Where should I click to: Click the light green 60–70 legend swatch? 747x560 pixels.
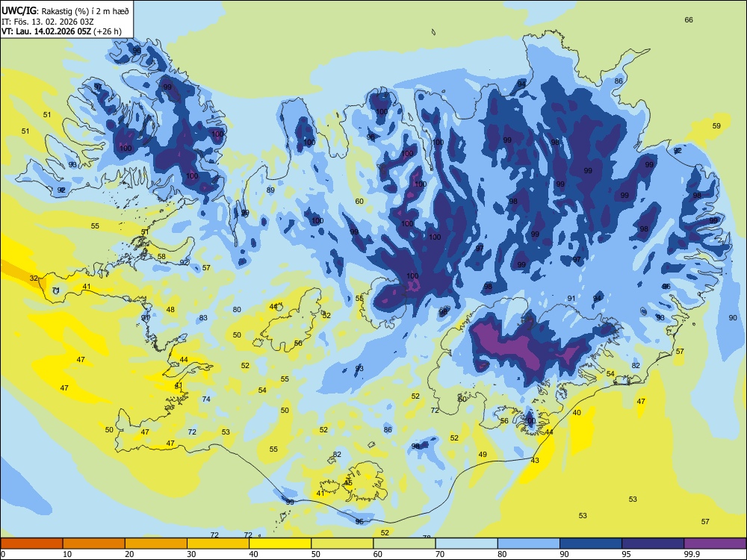(x=404, y=544)
